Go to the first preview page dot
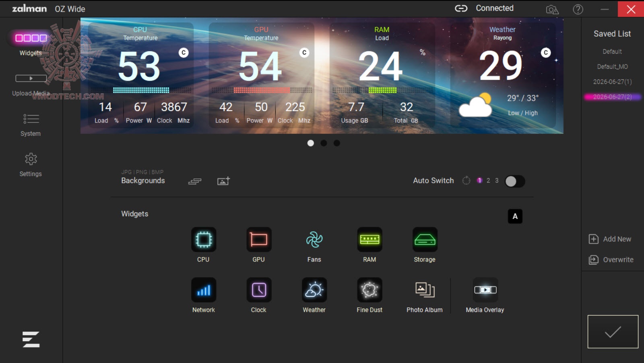 point(310,143)
